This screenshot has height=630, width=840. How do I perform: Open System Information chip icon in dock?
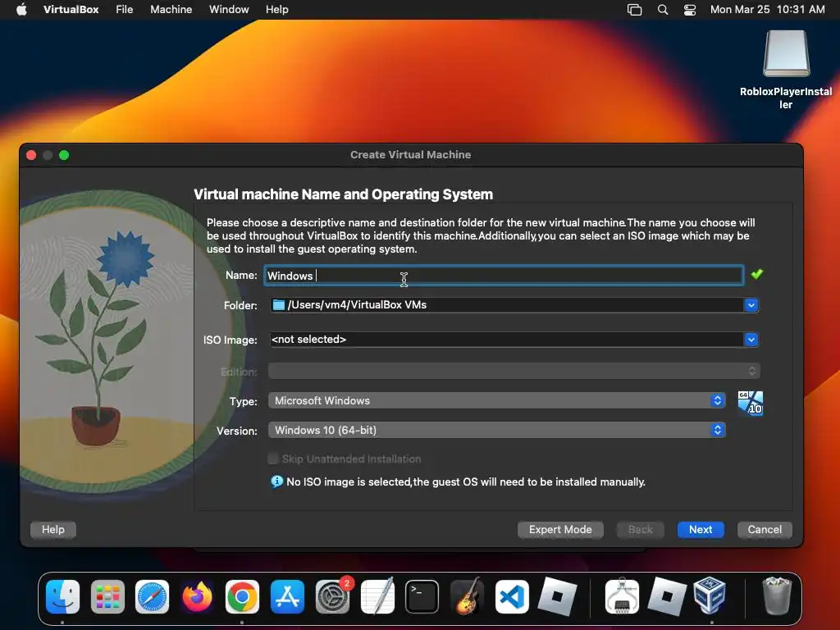point(622,596)
